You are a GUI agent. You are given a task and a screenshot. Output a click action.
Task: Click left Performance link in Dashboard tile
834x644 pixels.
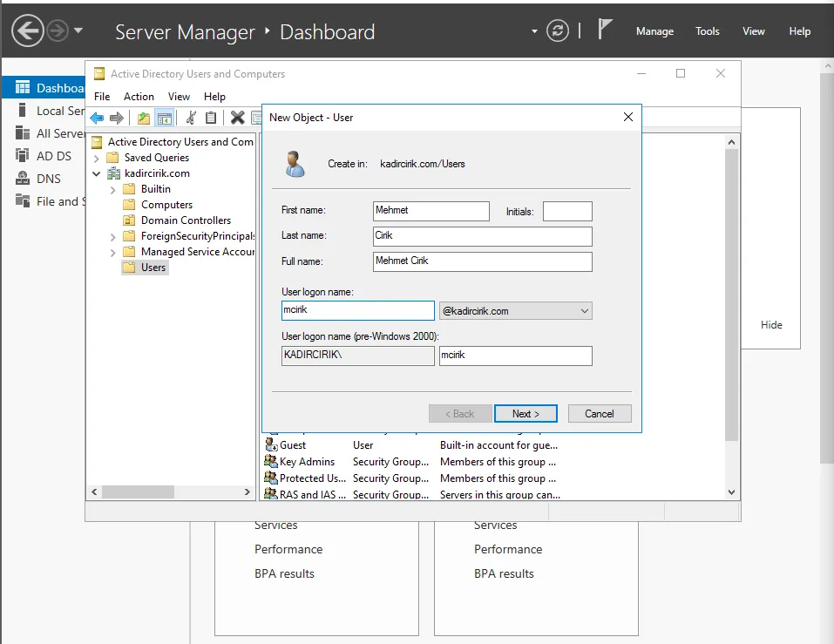coord(288,549)
